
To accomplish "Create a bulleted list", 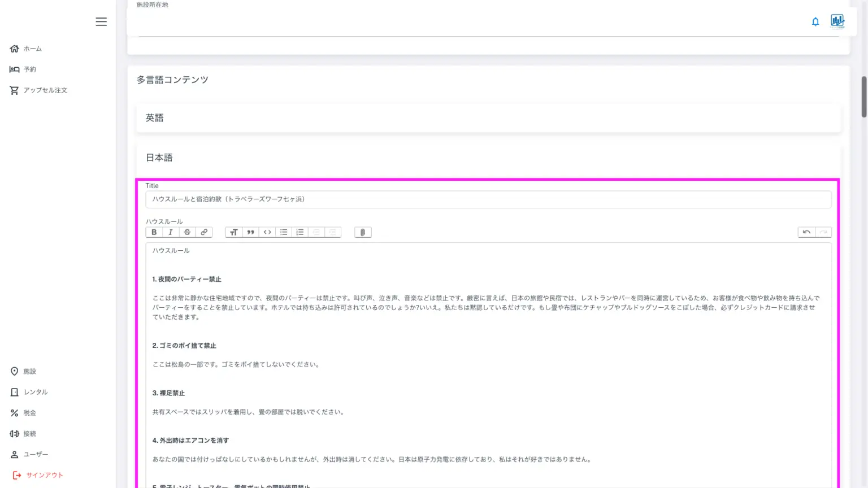I will click(284, 232).
